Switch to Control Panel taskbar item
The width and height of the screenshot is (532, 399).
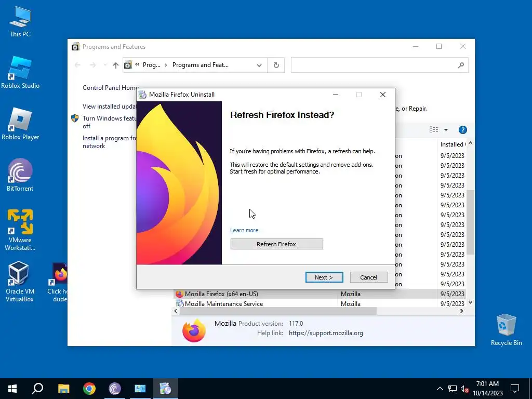[x=140, y=389]
